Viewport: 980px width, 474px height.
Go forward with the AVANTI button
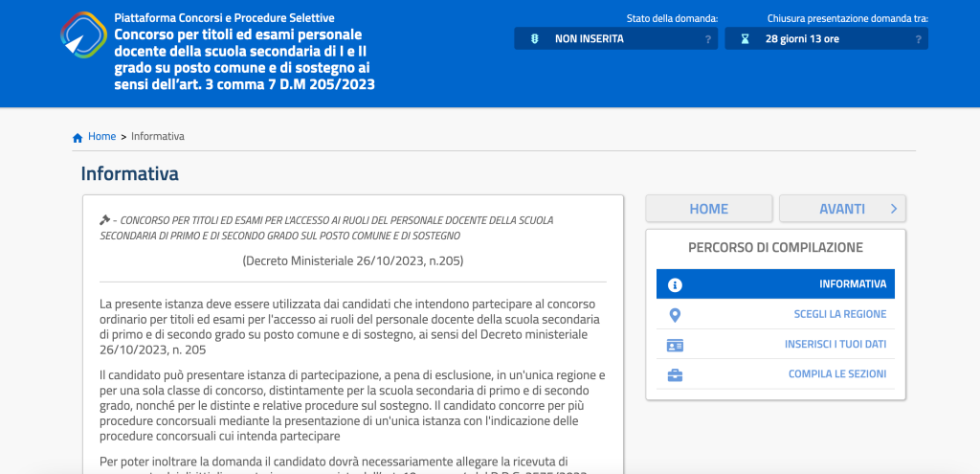(842, 209)
